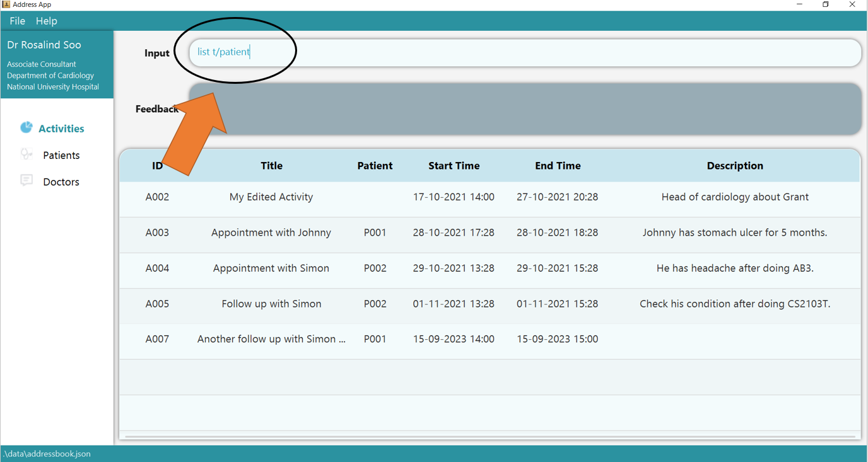Screen dimensions: 868x462
Task: Click the Description column header
Action: click(734, 166)
